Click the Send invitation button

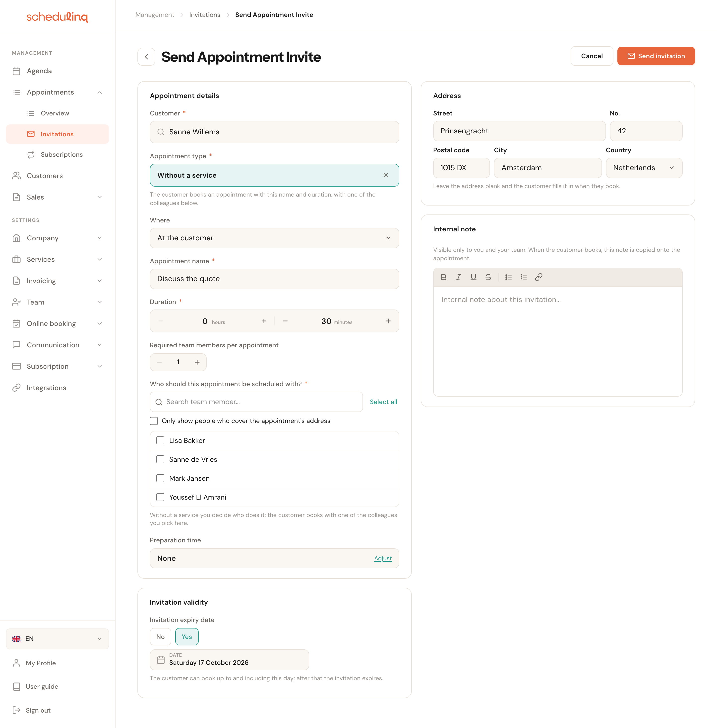(x=656, y=56)
